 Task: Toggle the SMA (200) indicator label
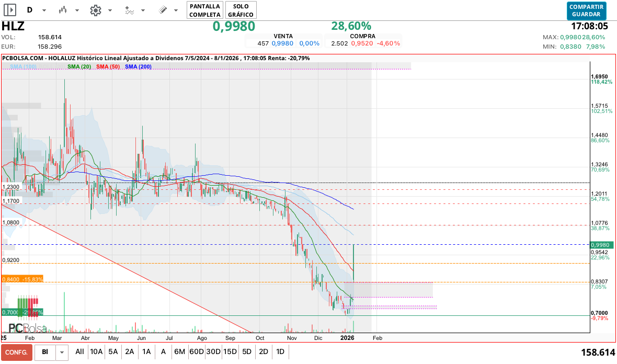[138, 66]
